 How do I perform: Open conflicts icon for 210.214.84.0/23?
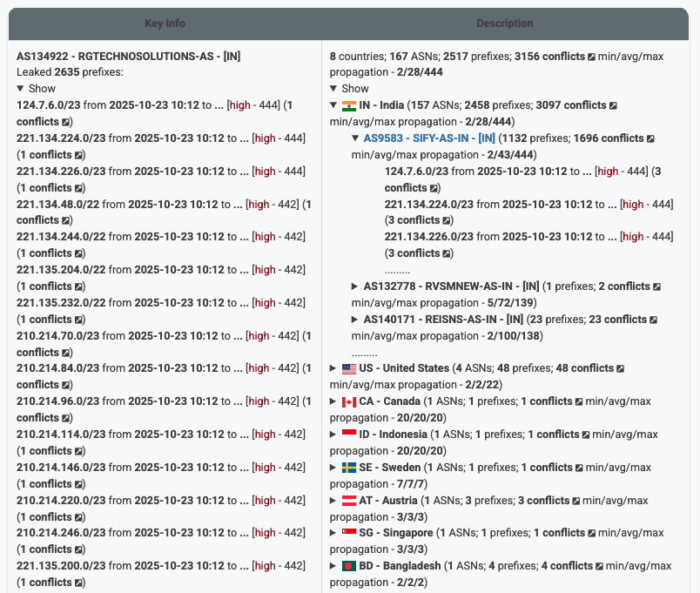point(65,385)
